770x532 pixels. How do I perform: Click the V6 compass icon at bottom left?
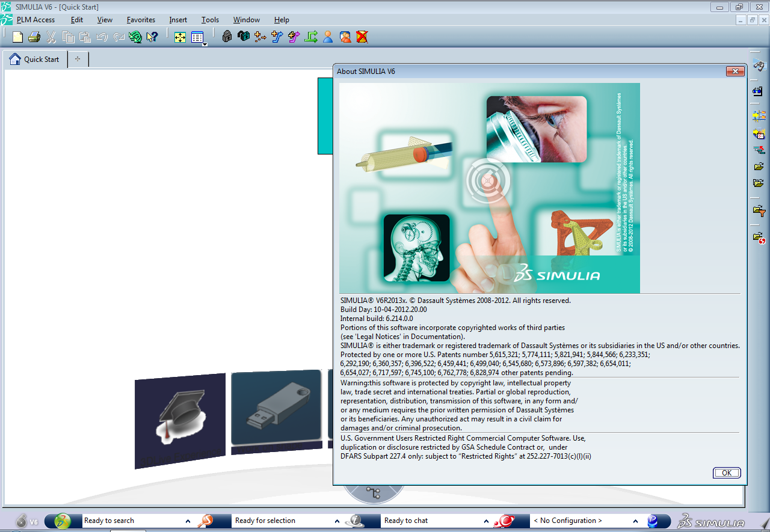pos(22,521)
